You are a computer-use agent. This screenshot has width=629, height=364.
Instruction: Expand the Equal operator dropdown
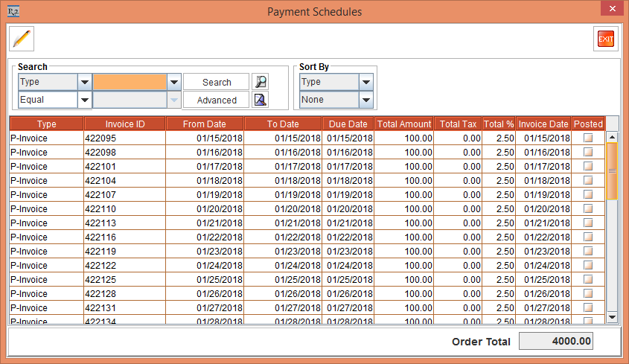84,100
